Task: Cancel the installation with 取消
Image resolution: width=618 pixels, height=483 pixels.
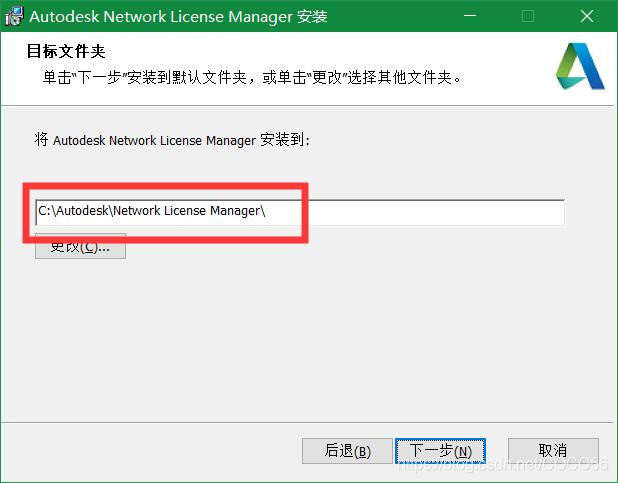Action: 552,451
